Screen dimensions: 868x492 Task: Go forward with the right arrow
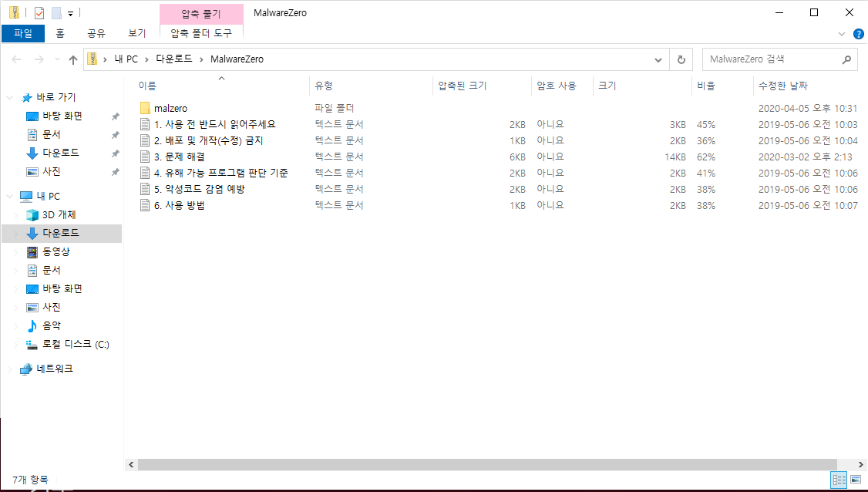tap(39, 60)
